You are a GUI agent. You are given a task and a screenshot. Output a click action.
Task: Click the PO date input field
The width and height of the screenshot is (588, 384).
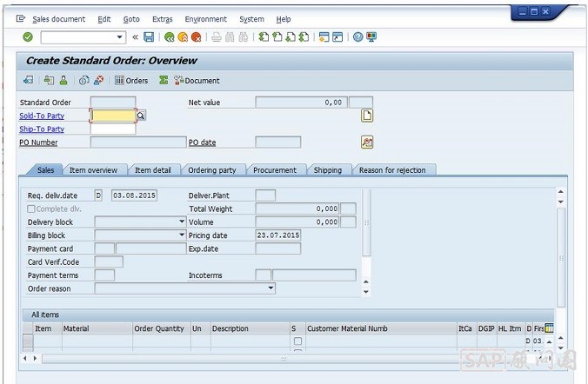pyautogui.click(x=277, y=142)
